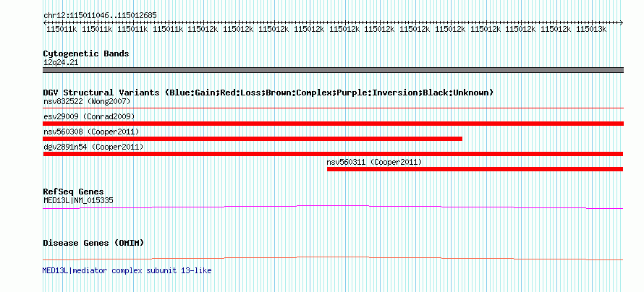
Task: Open the MED13L|NM_015335 gene label
Action: point(78,200)
